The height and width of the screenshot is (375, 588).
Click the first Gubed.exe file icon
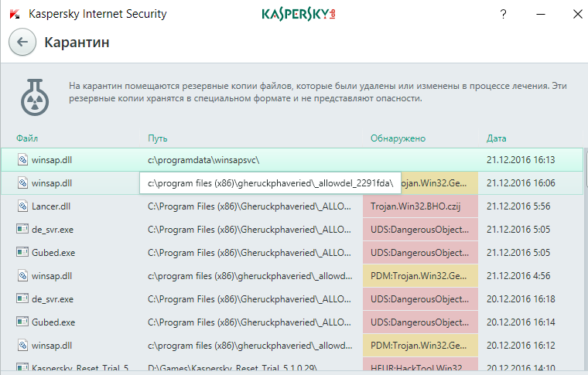(22, 252)
